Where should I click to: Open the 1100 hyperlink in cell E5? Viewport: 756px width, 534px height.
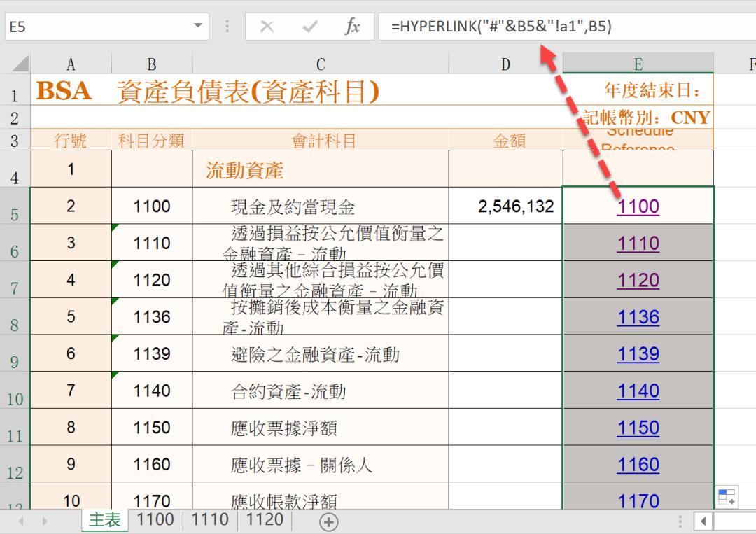[638, 206]
